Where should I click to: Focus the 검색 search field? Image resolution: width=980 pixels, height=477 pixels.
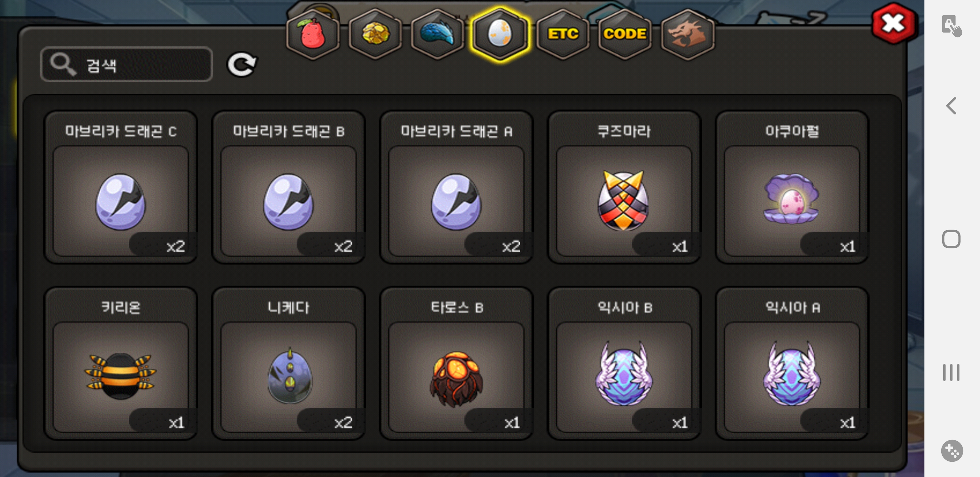(x=126, y=64)
